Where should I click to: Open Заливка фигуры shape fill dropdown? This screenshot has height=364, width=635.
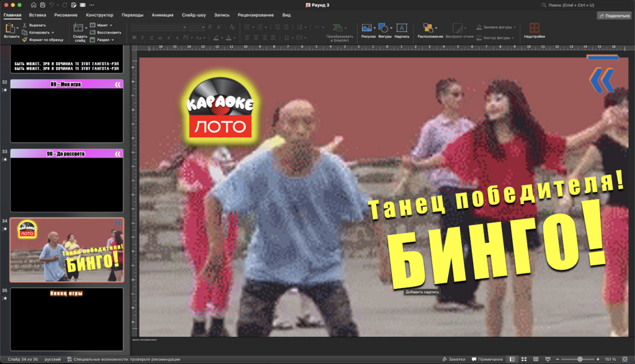point(496,27)
